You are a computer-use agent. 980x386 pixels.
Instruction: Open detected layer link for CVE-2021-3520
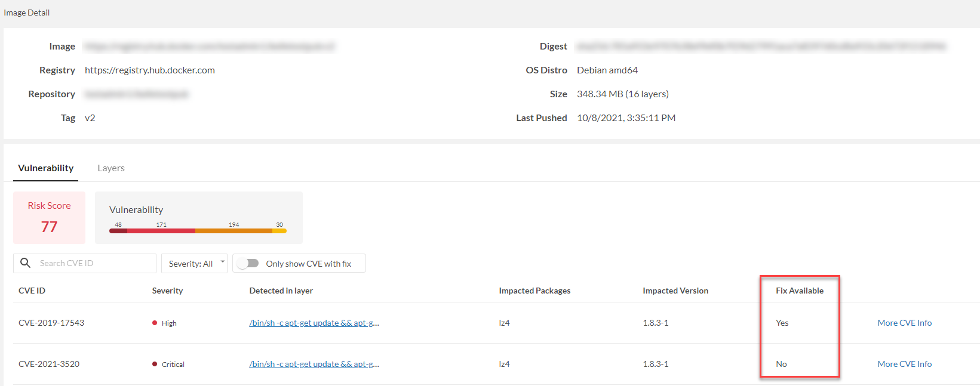(x=314, y=364)
